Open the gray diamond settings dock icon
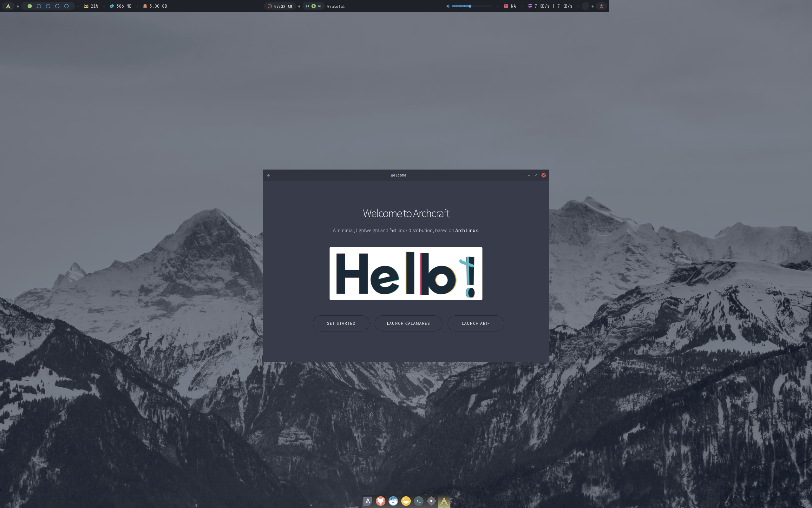This screenshot has height=508, width=812. click(x=431, y=501)
